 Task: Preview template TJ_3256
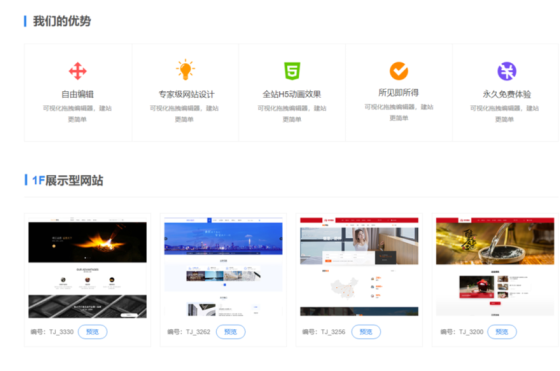[x=366, y=332]
